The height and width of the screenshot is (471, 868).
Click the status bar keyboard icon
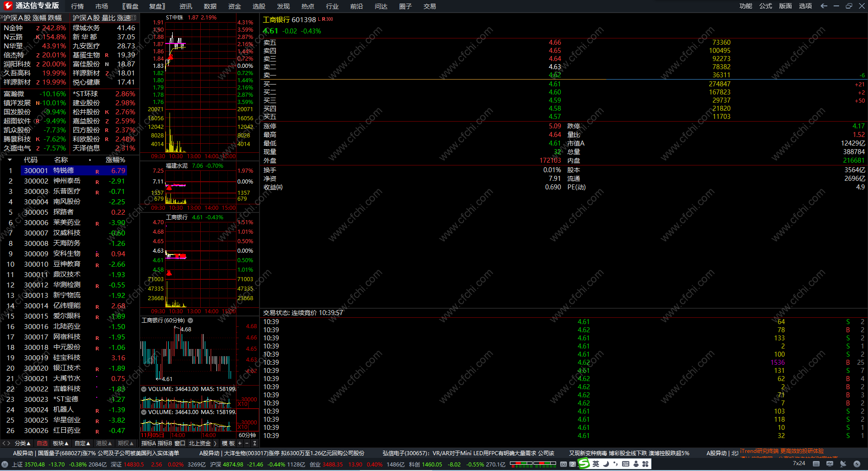(816, 464)
